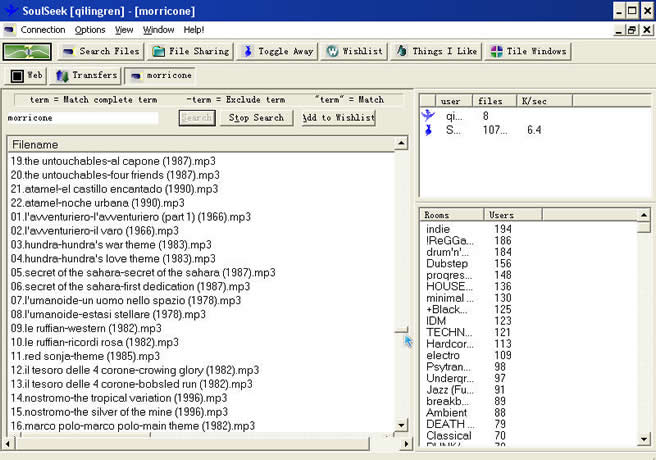The width and height of the screenshot is (656, 460).
Task: Select '22.atame!-noche urbana (1990).mp3'
Action: (x=97, y=203)
